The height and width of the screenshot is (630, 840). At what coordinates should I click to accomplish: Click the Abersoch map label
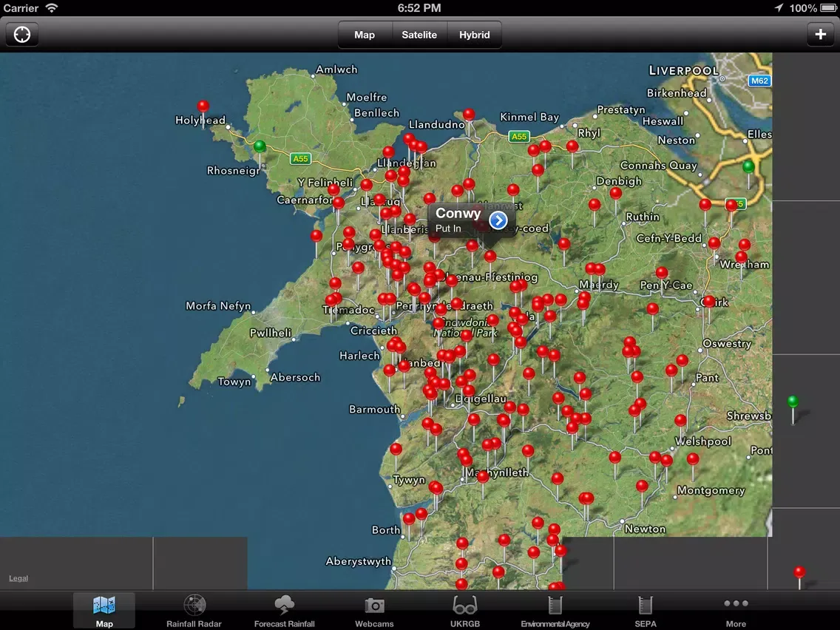pyautogui.click(x=295, y=377)
